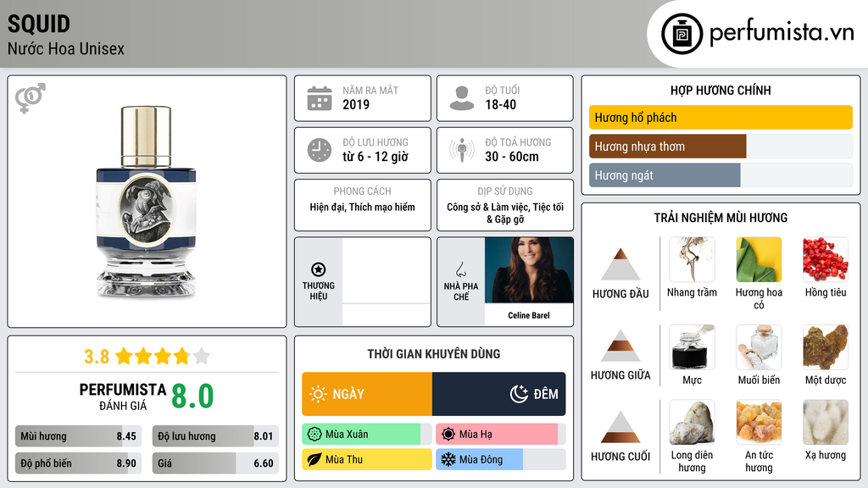Click the Độ lưu hương 8.01 score bar

tap(215, 436)
